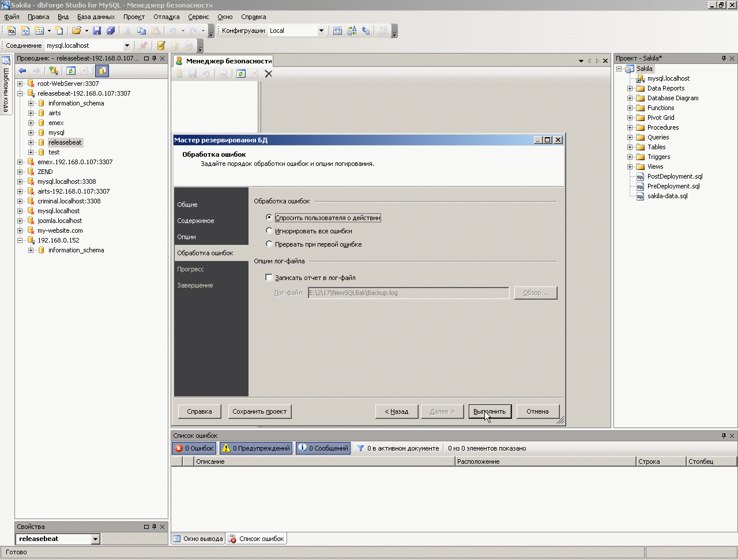
Task: Select the ZEND connection in Проводник
Action: pos(45,172)
